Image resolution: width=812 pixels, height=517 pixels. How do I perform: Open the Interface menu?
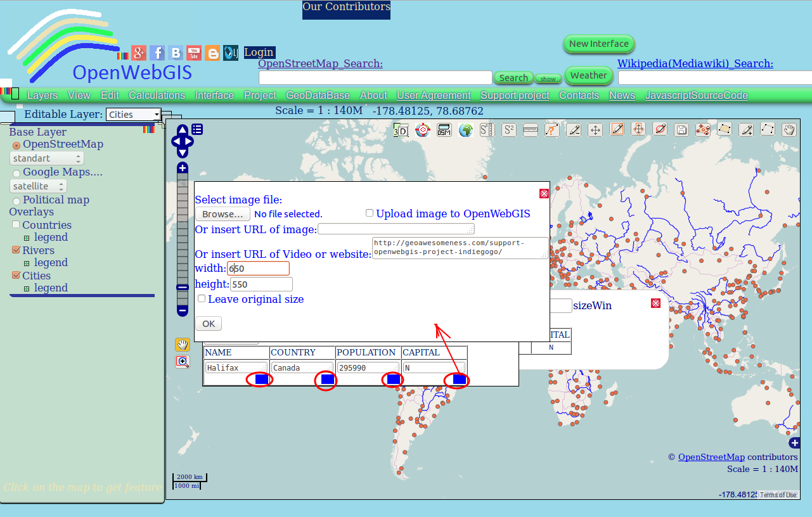click(x=214, y=96)
